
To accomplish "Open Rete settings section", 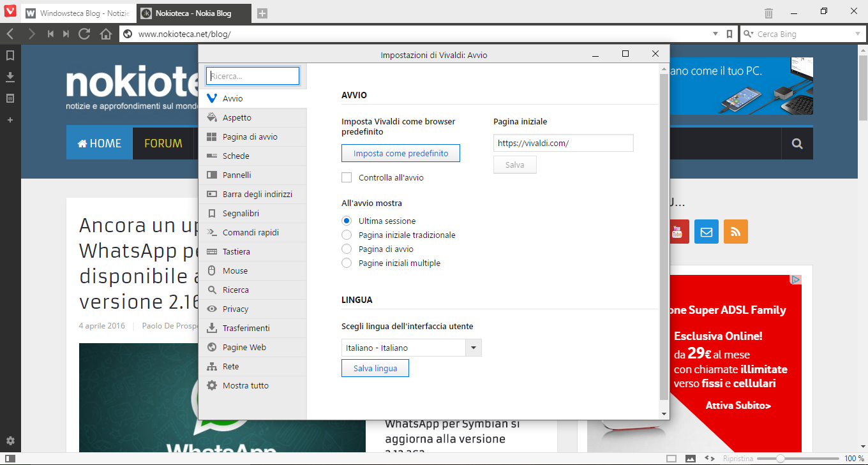I will 253,366.
